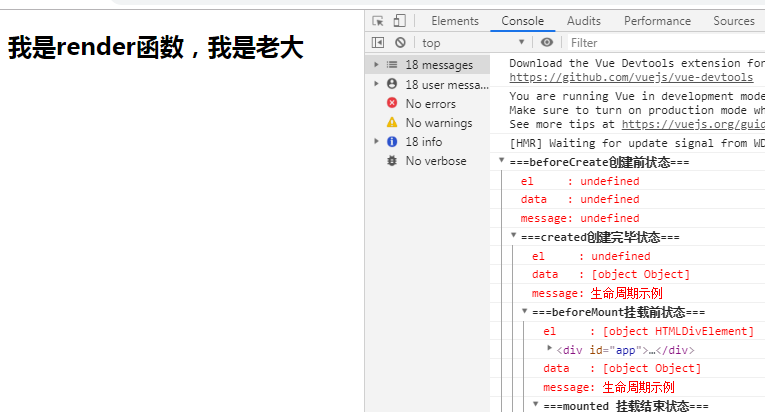Image resolution: width=765 pixels, height=412 pixels.
Task: Click "message: undefined" log line
Action: click(580, 218)
